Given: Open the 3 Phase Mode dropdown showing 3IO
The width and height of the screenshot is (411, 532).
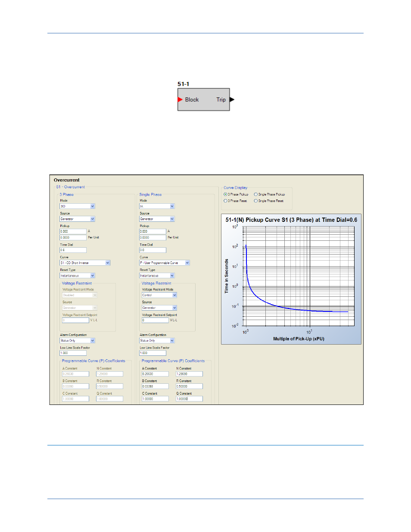Looking at the screenshot, I should pos(77,206).
